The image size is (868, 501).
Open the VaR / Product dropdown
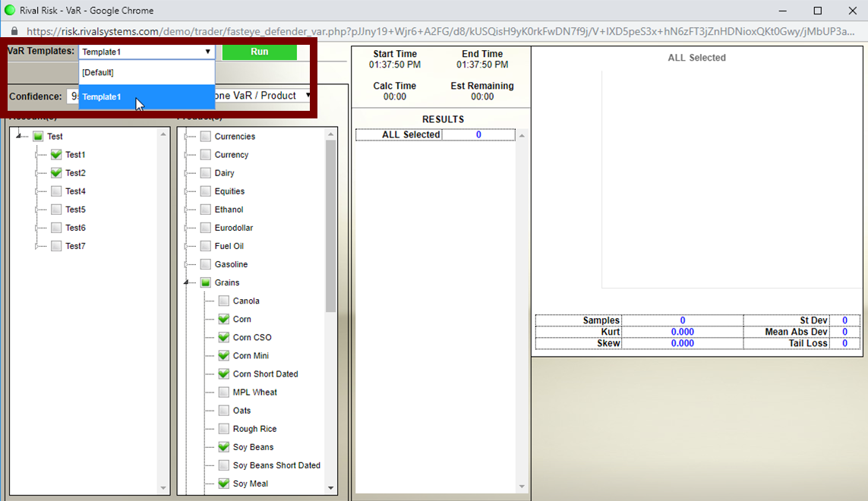[262, 96]
